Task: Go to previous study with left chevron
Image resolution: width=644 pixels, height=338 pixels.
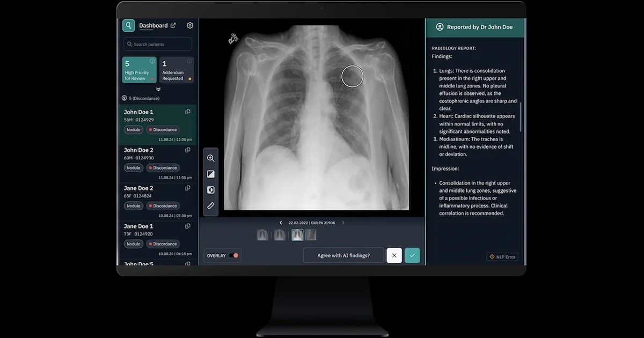Action: tap(281, 223)
